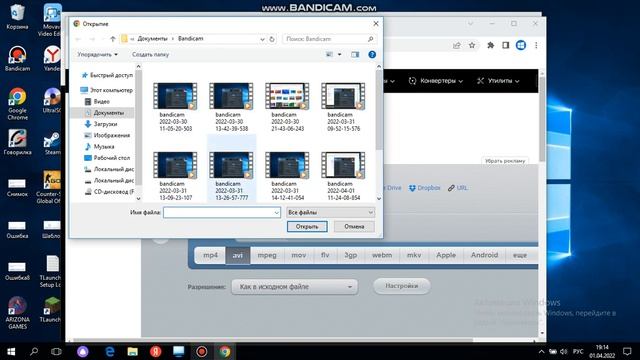Open the notification center icon
640x360 pixels.
(627, 351)
